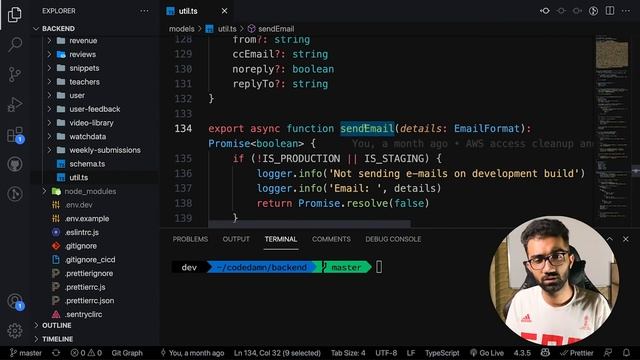The width and height of the screenshot is (640, 360).
Task: Switch to the OUTPUT tab
Action: point(236,239)
